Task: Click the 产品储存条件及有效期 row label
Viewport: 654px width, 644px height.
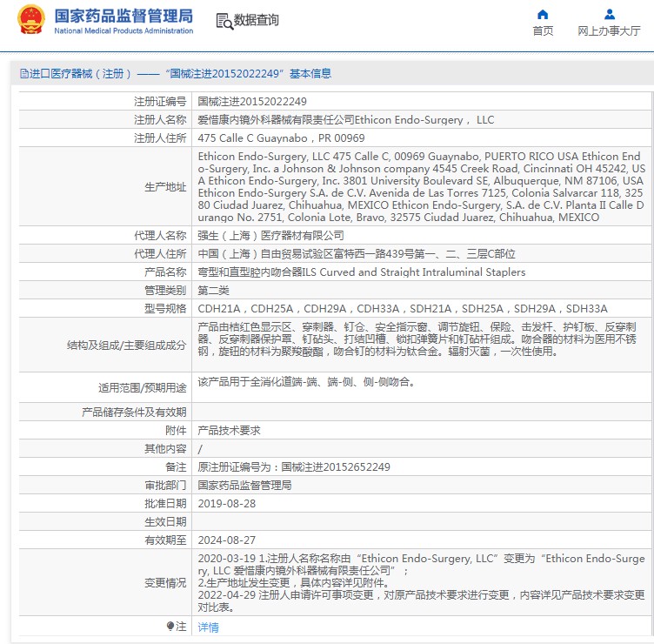Action: tap(134, 413)
